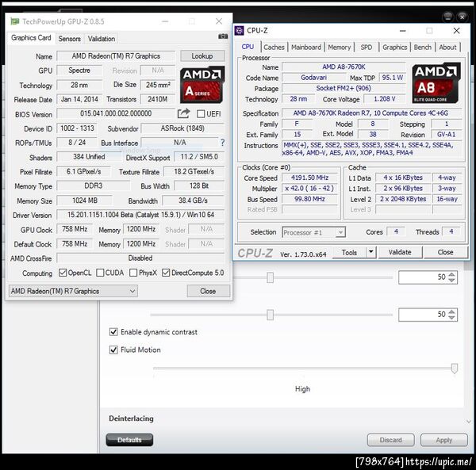The image size is (476, 470).
Task: Click the Bus Interface question mark
Action: [x=222, y=143]
